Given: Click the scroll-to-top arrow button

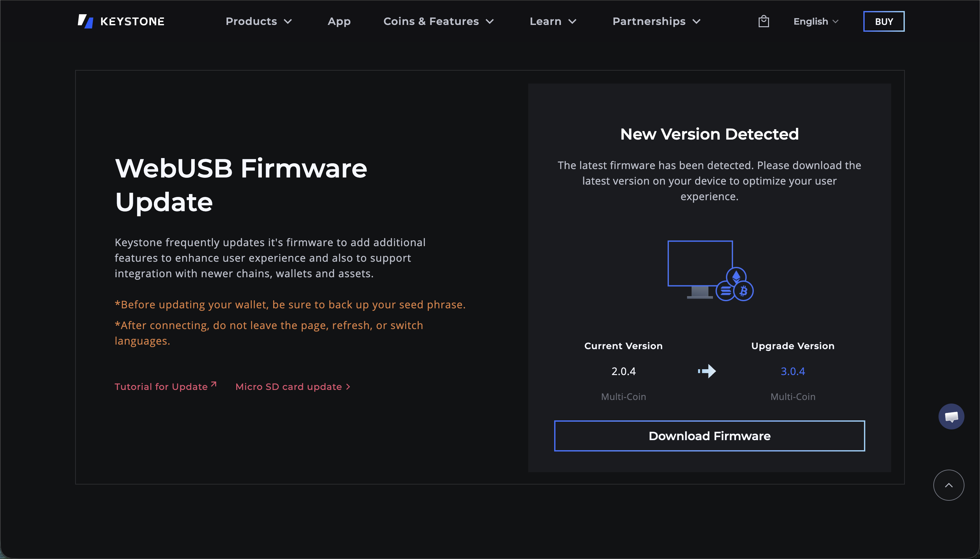Looking at the screenshot, I should (x=949, y=485).
